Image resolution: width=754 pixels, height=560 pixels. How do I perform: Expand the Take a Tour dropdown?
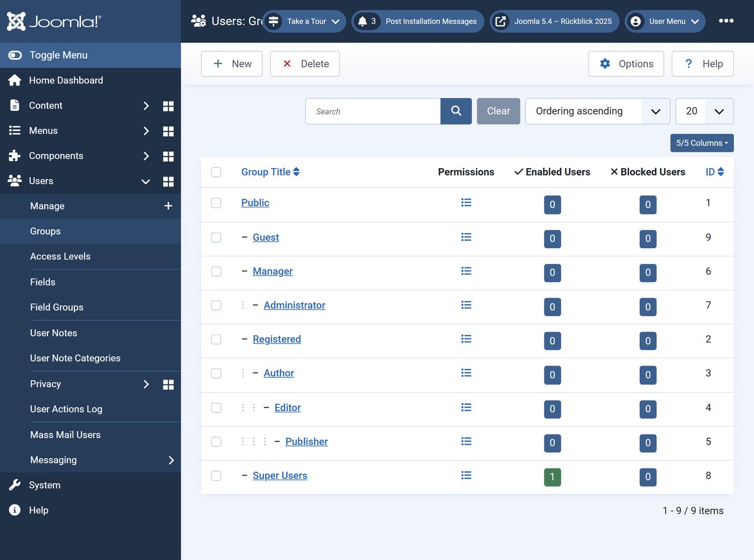(304, 21)
